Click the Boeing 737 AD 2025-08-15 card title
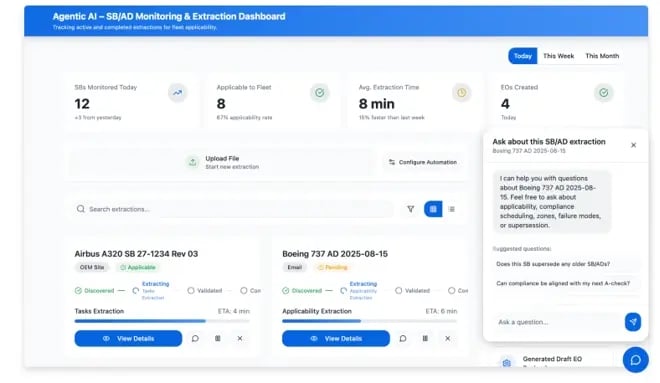 pyautogui.click(x=335, y=254)
